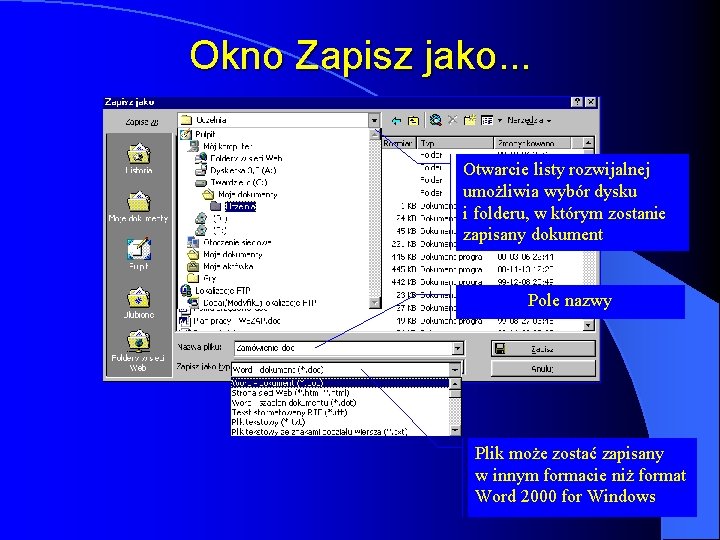The width and height of the screenshot is (720, 540).
Task: Click file type list scrollbar up arrow
Action: click(455, 383)
